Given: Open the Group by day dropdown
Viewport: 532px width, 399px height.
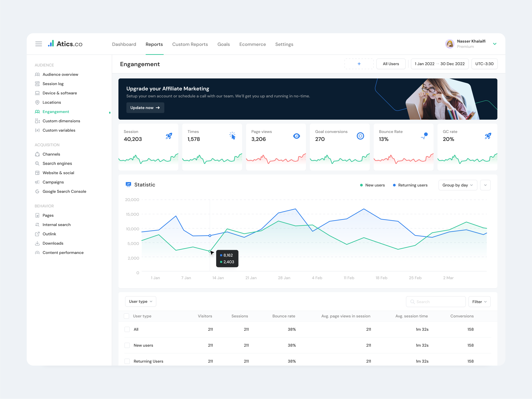Looking at the screenshot, I should click(x=457, y=185).
